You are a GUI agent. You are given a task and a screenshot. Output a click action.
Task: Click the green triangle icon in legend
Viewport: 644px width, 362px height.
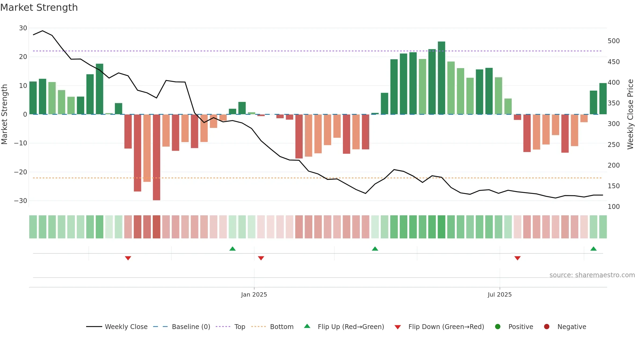click(x=307, y=326)
